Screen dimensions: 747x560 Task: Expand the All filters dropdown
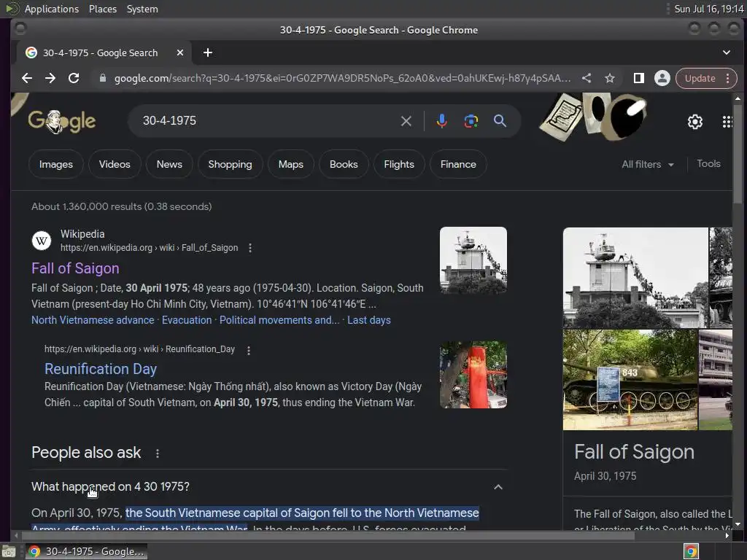pyautogui.click(x=648, y=164)
